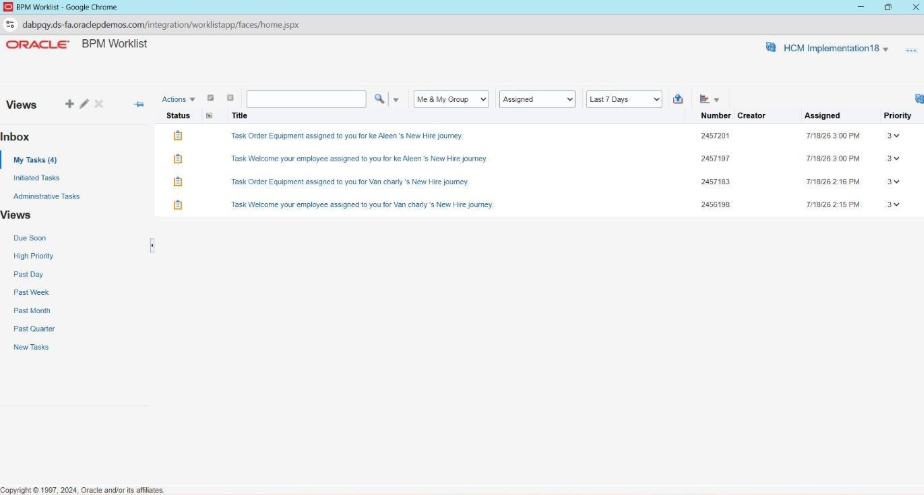Open priority dropdown for task 2457183
This screenshot has height=495, width=924.
(x=893, y=182)
